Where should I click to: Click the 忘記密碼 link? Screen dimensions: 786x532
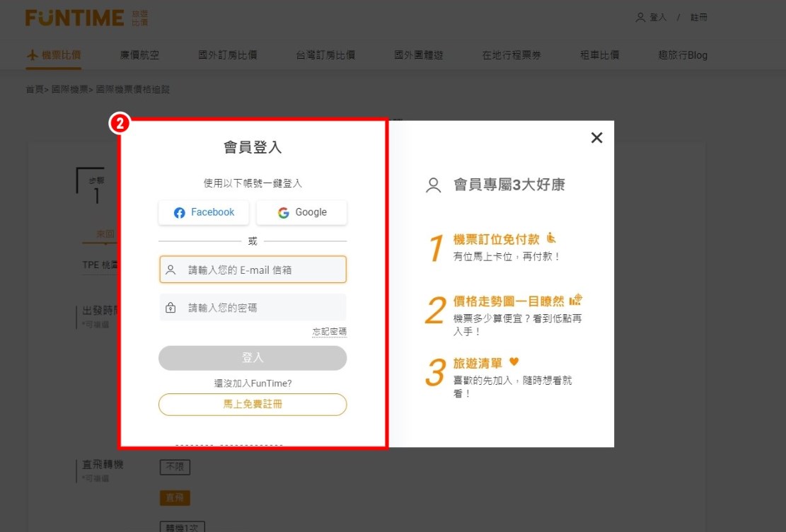329,332
